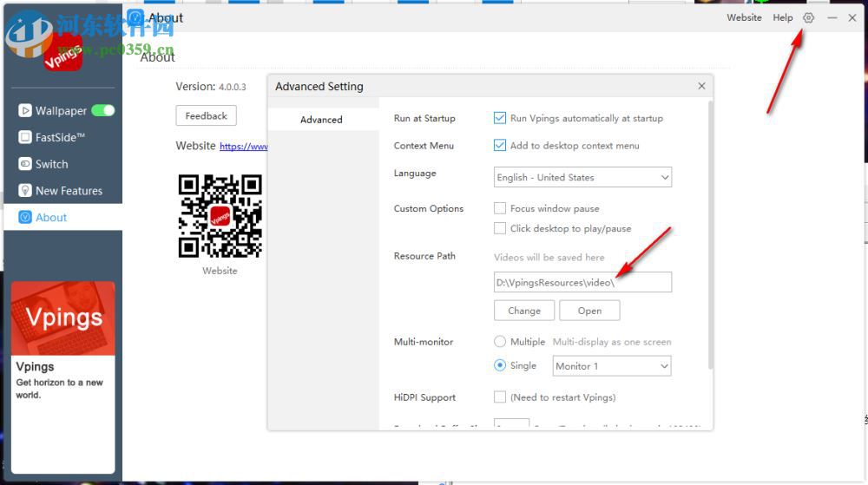Image resolution: width=868 pixels, height=485 pixels.
Task: Click '(Need to restart Vpings)' text
Action: [x=563, y=397]
